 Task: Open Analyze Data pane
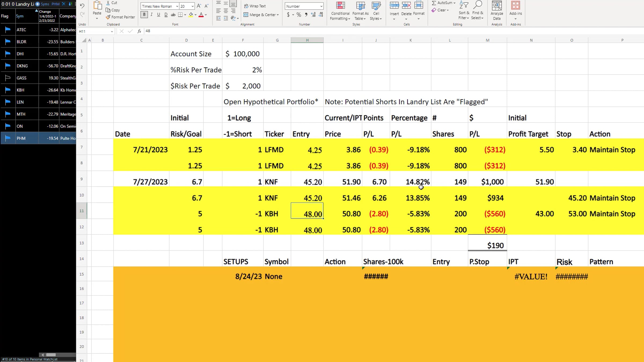click(497, 11)
